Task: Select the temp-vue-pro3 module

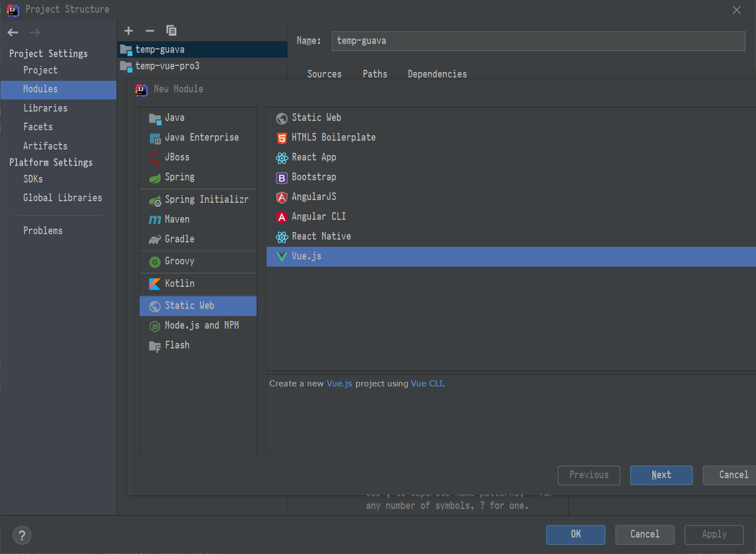Action: click(202, 66)
